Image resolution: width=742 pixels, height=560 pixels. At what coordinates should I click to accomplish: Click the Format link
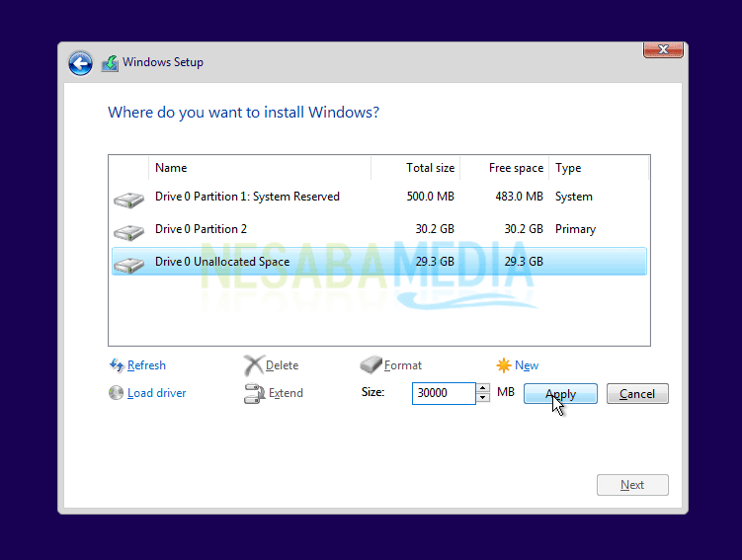[x=403, y=365]
